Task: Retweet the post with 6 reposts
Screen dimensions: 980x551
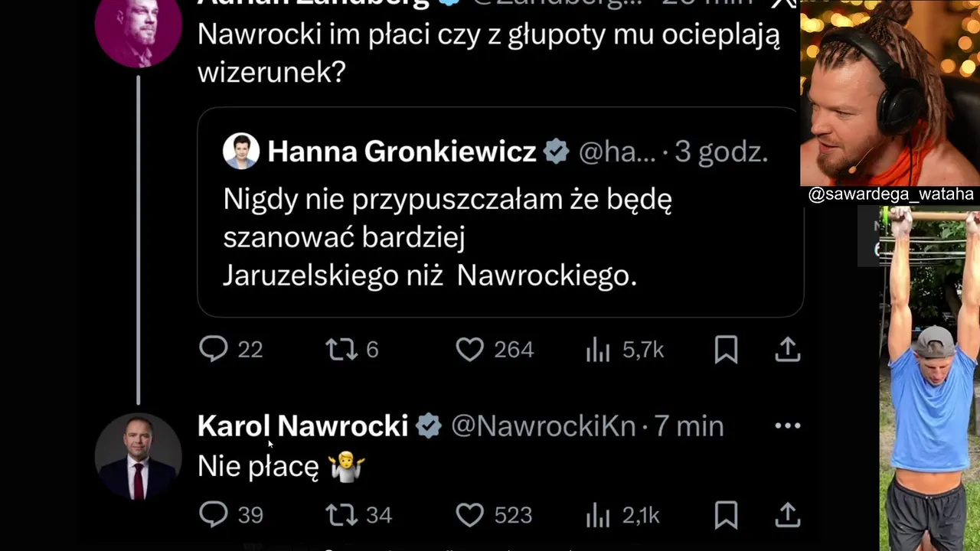Action: coord(341,349)
